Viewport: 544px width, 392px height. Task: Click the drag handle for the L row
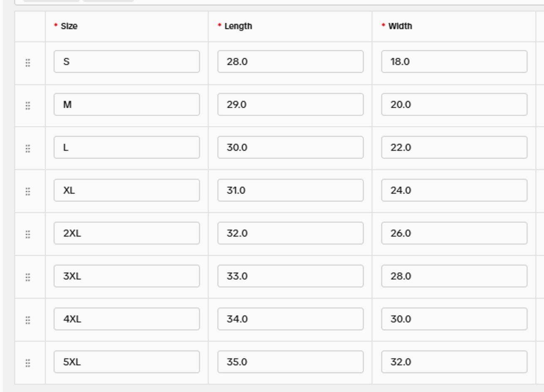point(28,148)
